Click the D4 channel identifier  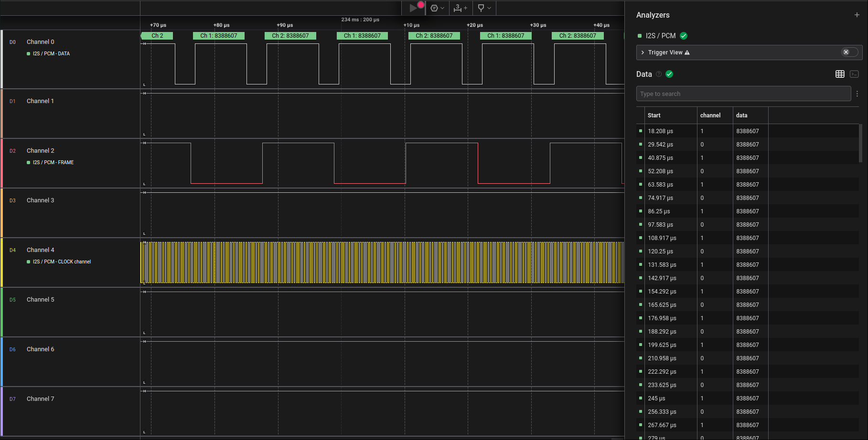pos(12,250)
